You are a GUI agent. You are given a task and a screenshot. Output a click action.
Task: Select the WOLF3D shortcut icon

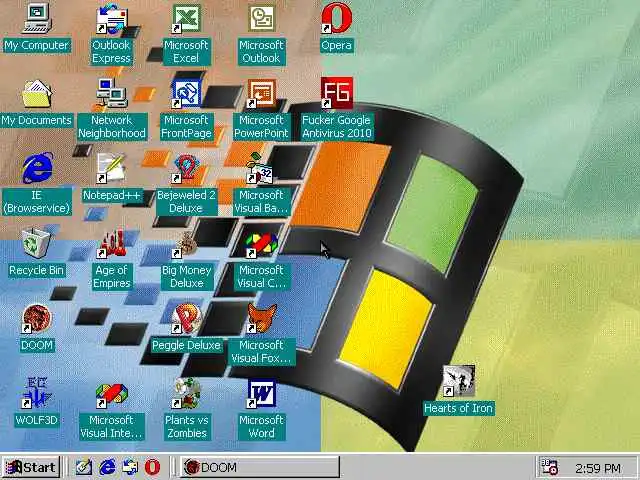pyautogui.click(x=37, y=393)
